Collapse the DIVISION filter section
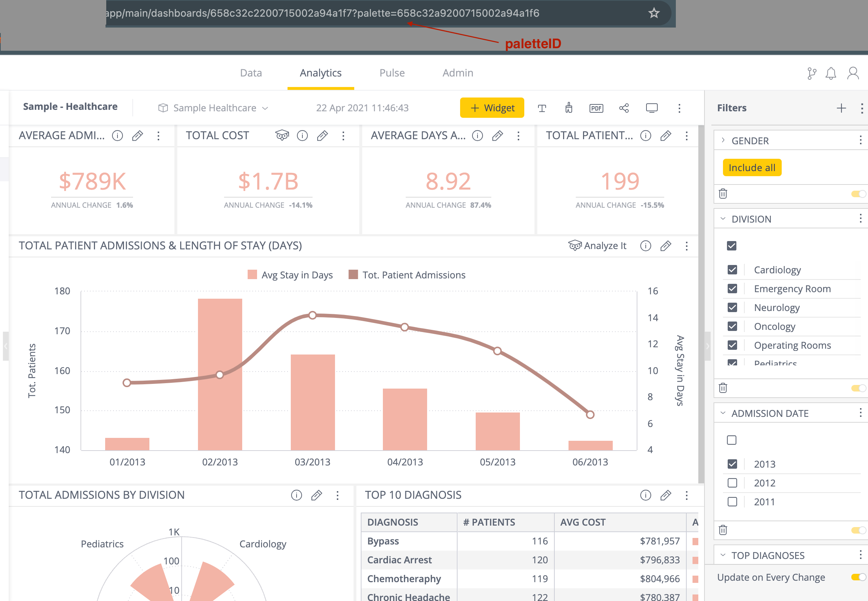This screenshot has height=601, width=868. 723,219
